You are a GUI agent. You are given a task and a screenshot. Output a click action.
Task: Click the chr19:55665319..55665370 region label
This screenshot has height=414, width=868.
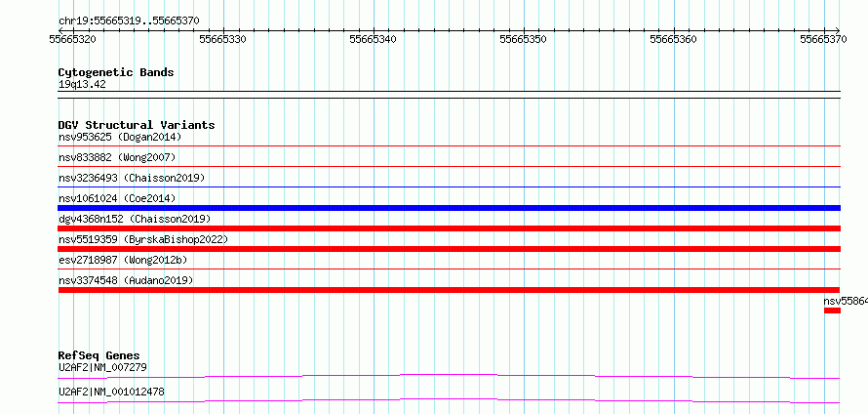click(x=129, y=21)
